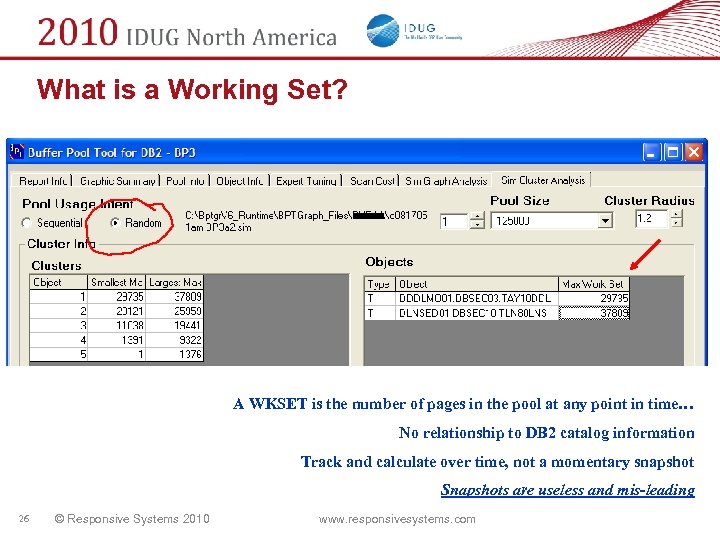Viewport: 720px width, 540px height.
Task: Switch to the Pool Info tab
Action: click(x=185, y=181)
